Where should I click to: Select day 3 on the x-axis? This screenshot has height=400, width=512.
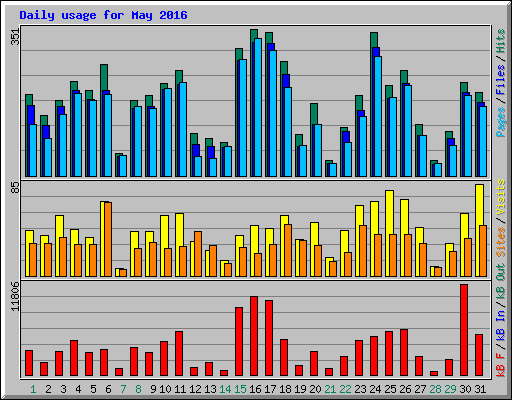tap(63, 389)
